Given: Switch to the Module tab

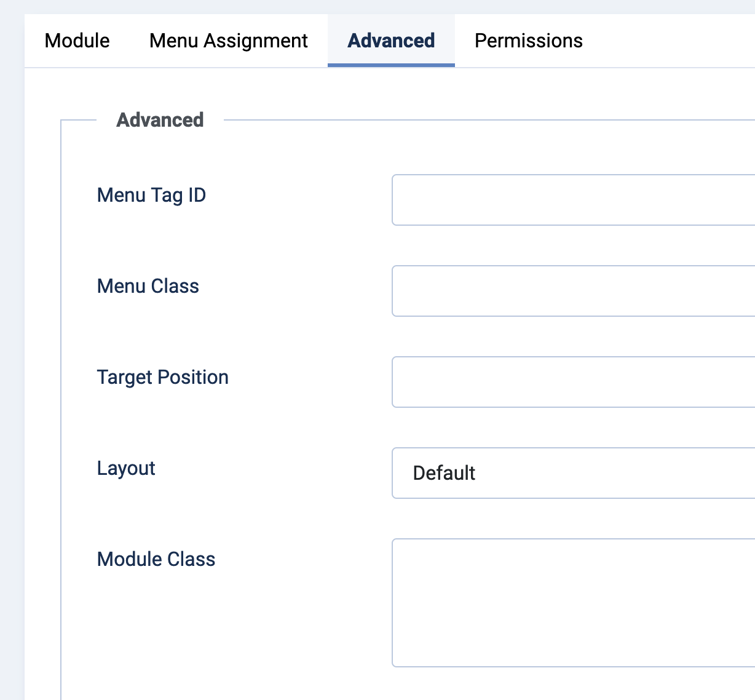Looking at the screenshot, I should (x=77, y=41).
